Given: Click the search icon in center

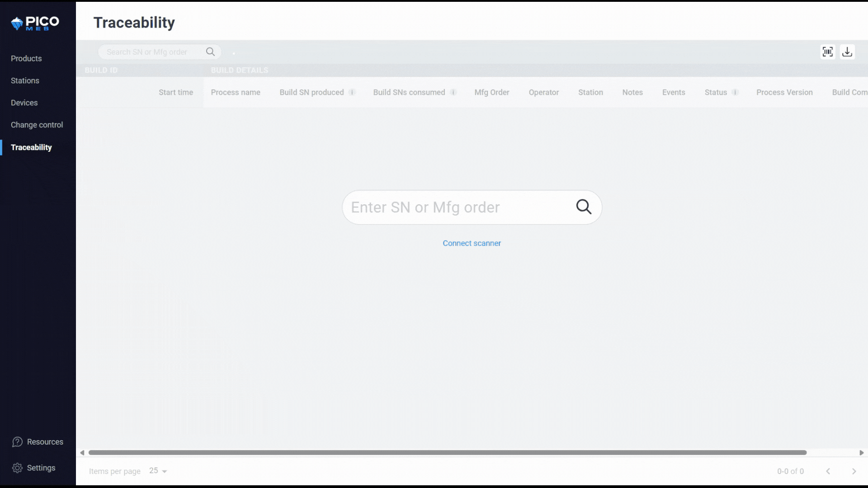Looking at the screenshot, I should tap(583, 207).
